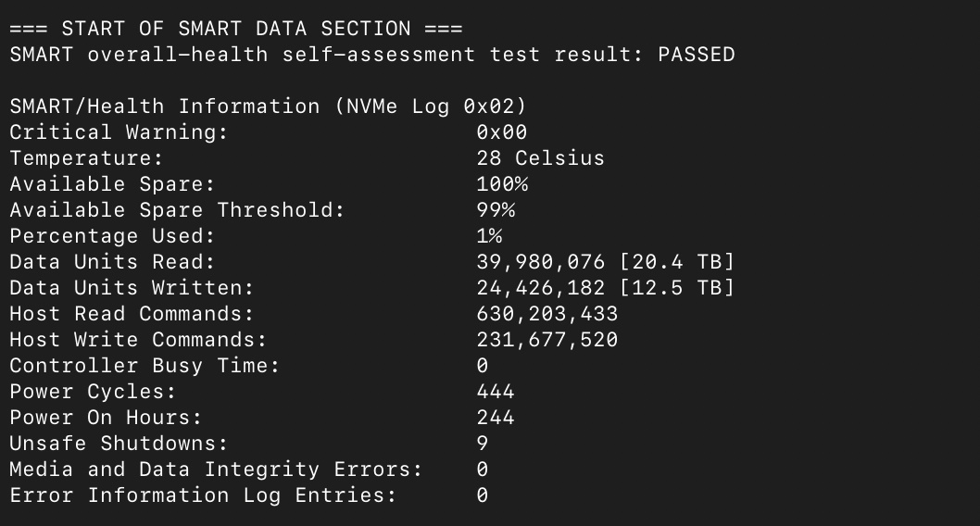Click the temperature reading 28 Celsius
The width and height of the screenshot is (980, 526).
pos(540,158)
